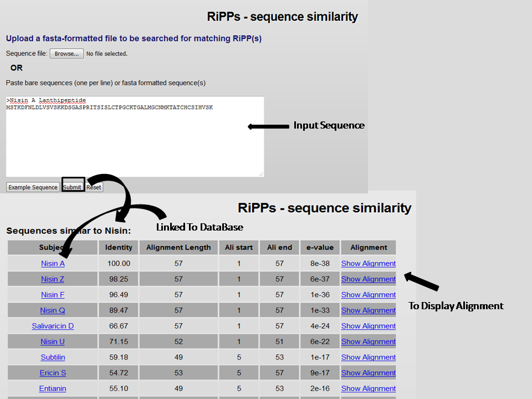This screenshot has width=532, height=399.
Task: Show Alignment for Nisin Z
Action: [368, 279]
